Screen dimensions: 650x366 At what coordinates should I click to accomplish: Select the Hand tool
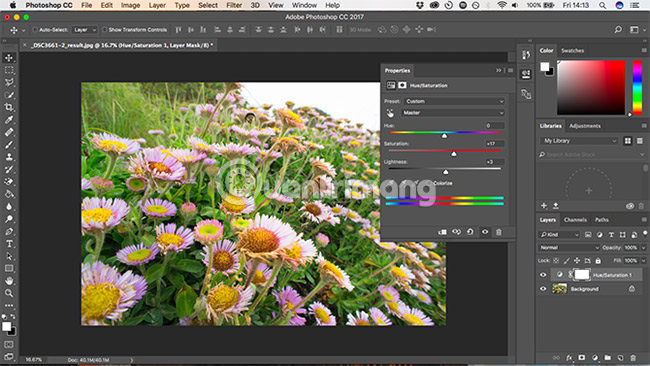point(9,281)
